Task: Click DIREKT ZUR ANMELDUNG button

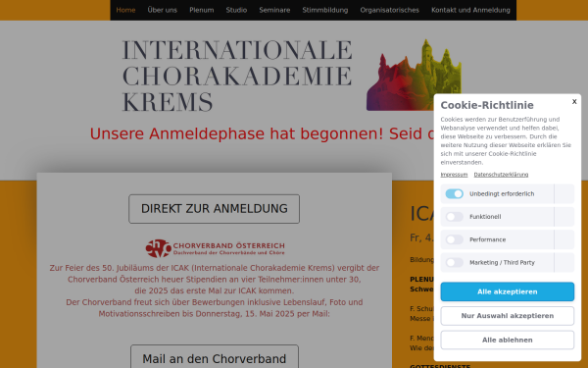Action: (x=214, y=209)
